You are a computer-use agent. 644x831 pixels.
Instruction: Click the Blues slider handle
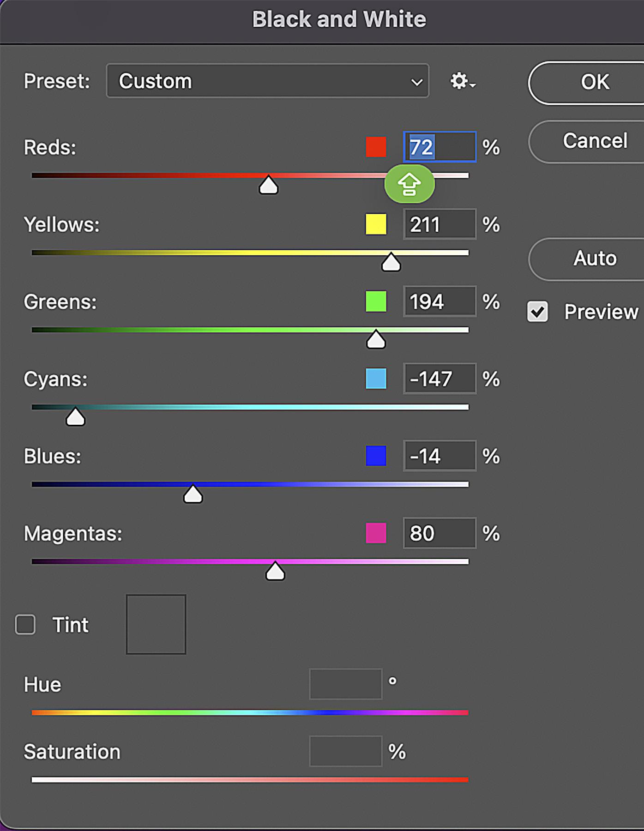click(x=193, y=494)
